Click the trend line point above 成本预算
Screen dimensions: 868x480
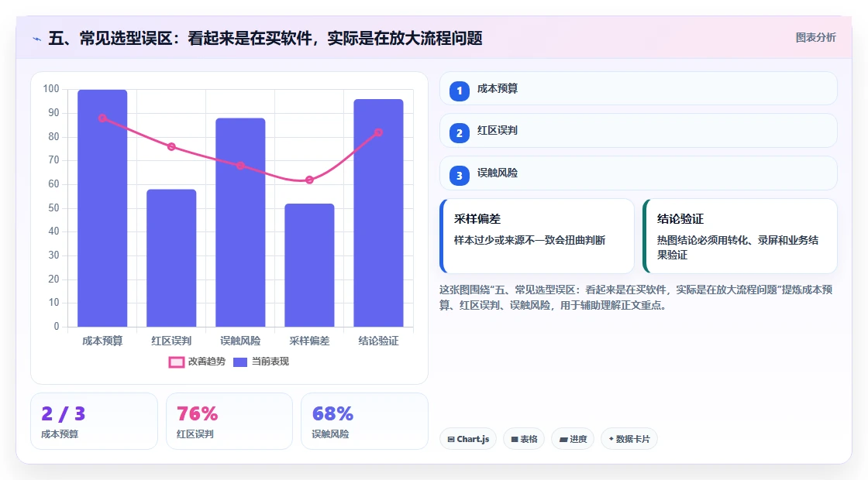click(x=102, y=118)
